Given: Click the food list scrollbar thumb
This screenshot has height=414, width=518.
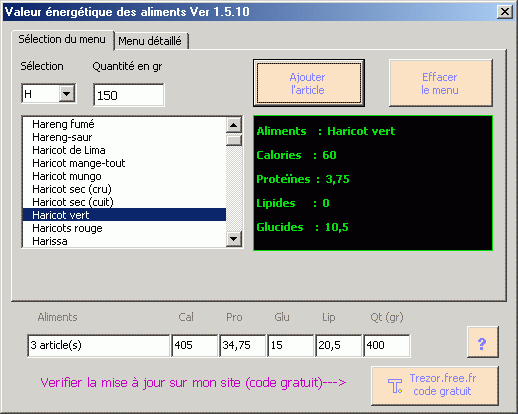Looking at the screenshot, I should pos(234,140).
